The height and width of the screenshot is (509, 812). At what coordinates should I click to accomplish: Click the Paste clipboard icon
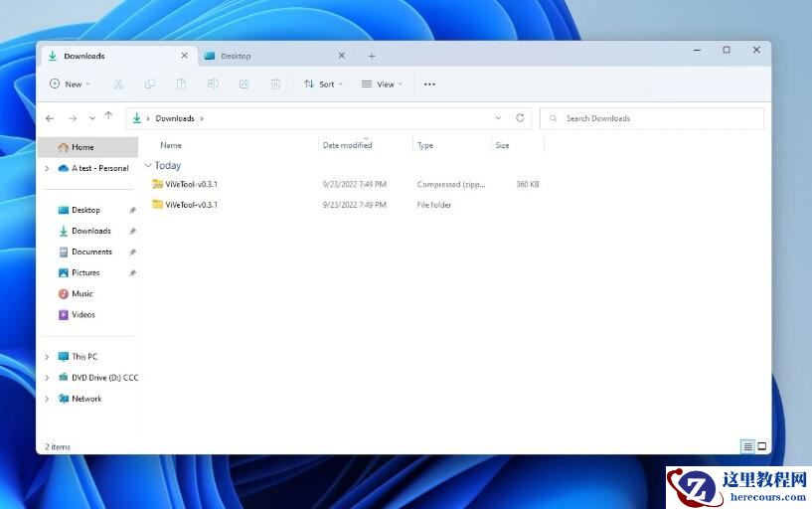[181, 84]
